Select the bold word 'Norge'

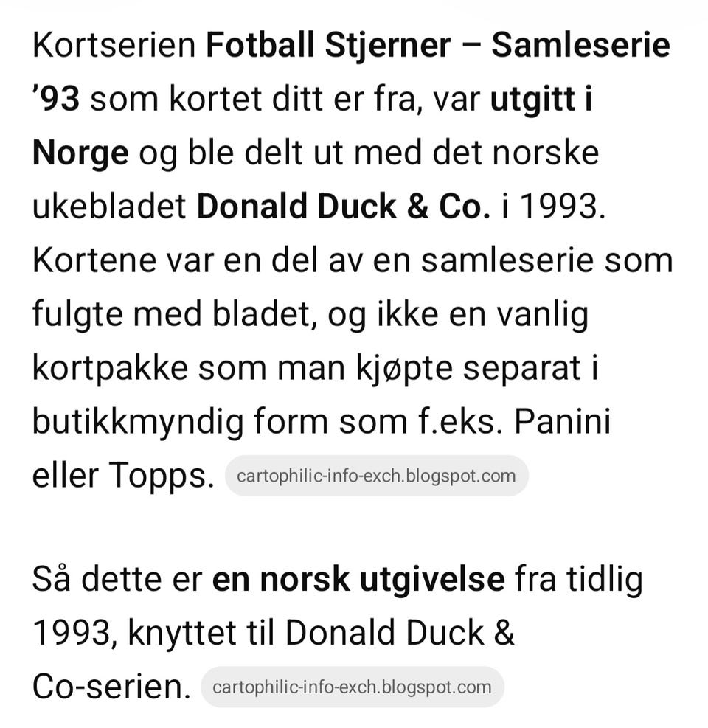click(80, 153)
